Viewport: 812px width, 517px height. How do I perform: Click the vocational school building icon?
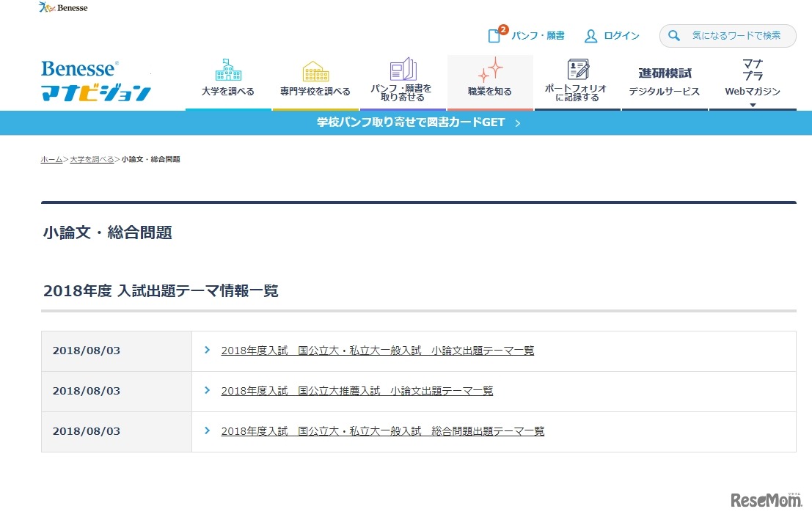[315, 71]
